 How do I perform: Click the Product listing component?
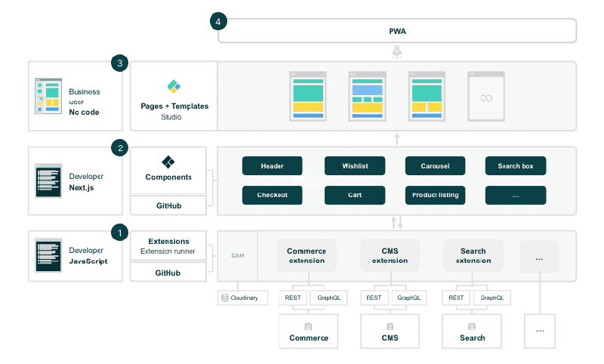(x=435, y=195)
